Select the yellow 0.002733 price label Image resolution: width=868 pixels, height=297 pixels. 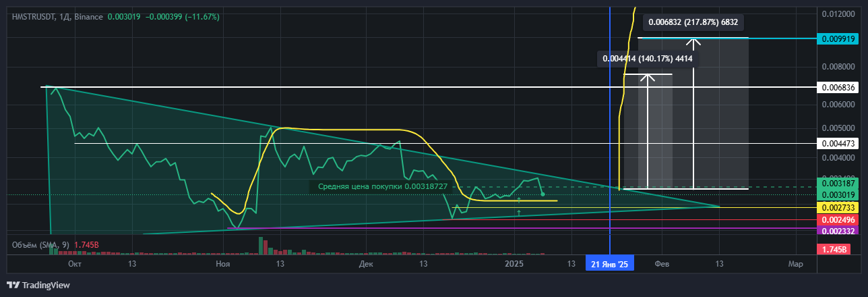(x=837, y=207)
